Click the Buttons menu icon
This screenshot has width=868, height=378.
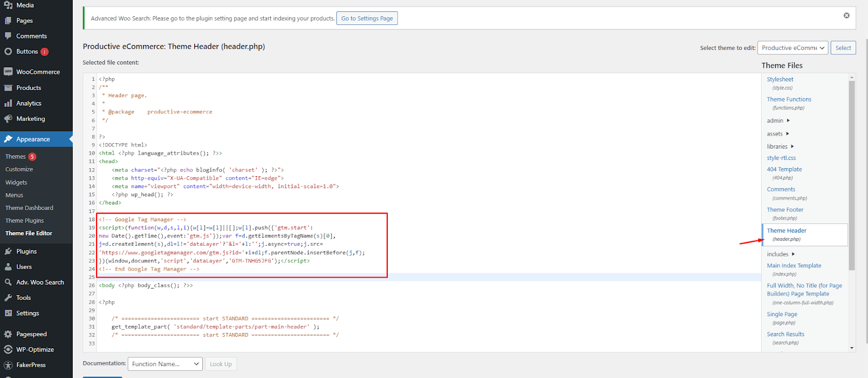tap(8, 52)
